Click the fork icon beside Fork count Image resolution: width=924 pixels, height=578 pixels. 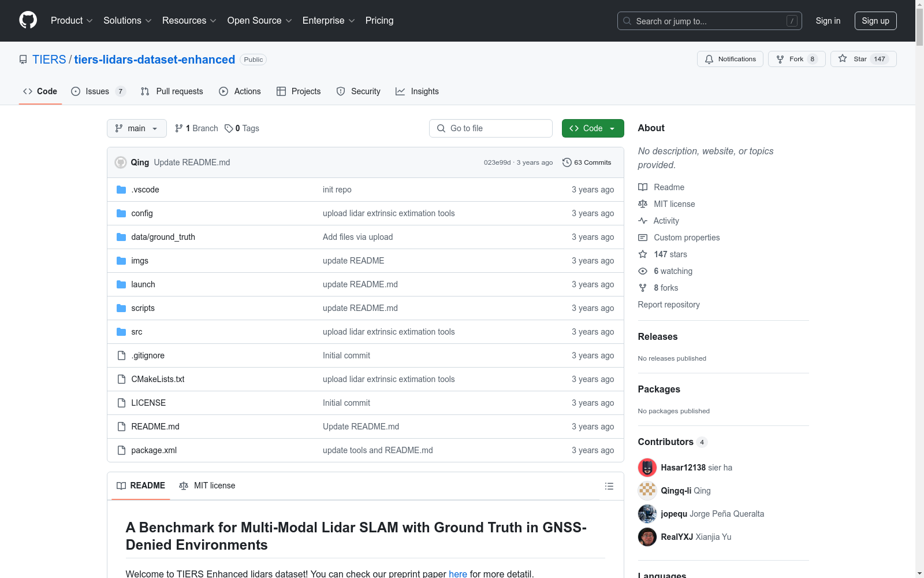click(780, 59)
